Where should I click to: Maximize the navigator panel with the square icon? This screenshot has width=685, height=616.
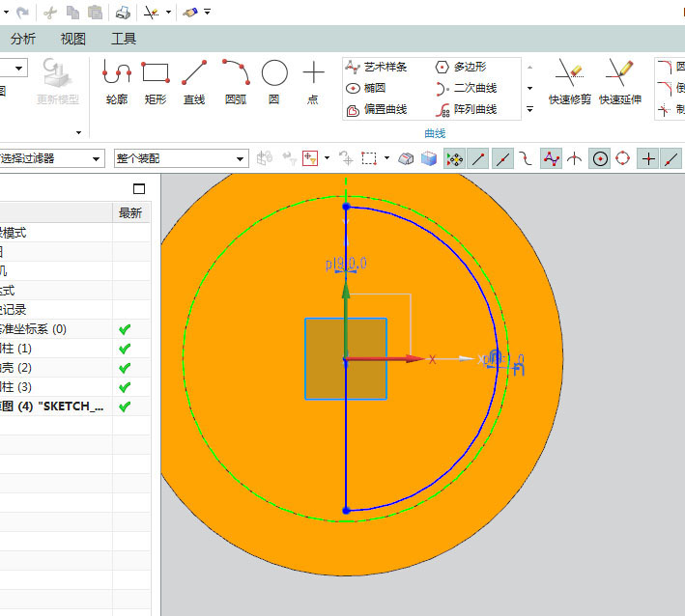139,188
